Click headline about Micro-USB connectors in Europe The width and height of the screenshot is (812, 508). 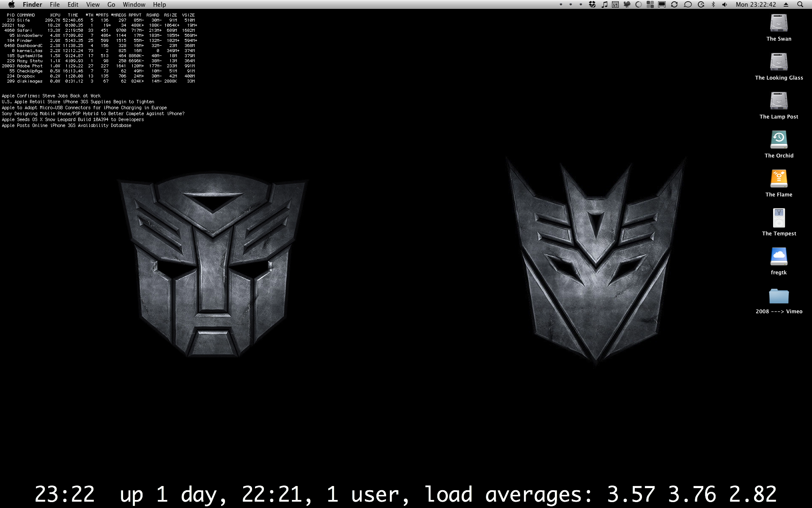point(84,108)
